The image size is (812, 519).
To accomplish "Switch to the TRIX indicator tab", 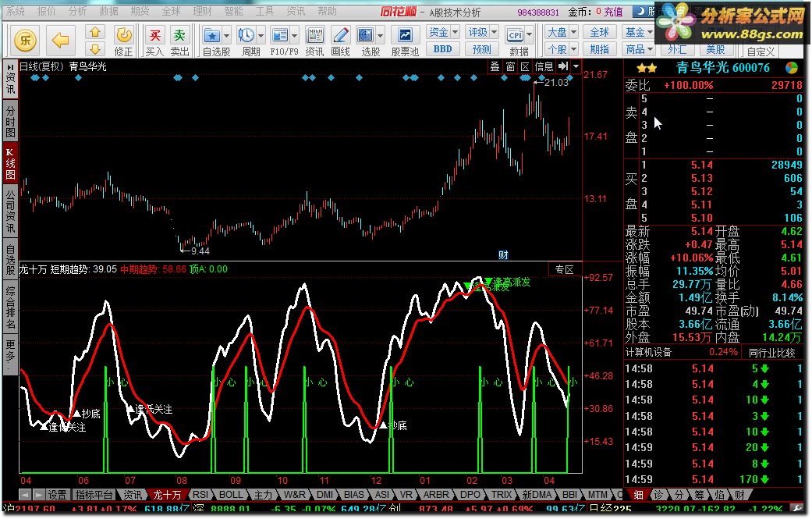I will 502,495.
